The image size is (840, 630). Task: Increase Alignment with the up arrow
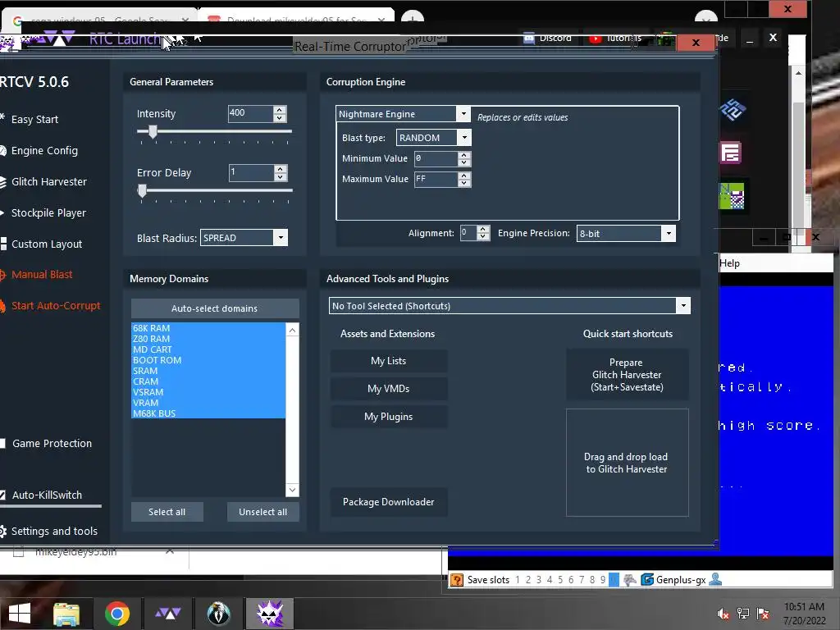click(x=483, y=230)
